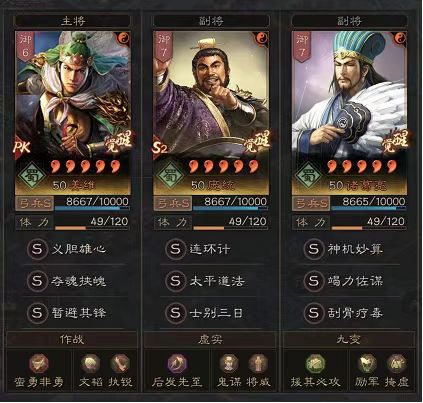
Task: Tap the 将威 tactic icon
Action: [258, 363]
